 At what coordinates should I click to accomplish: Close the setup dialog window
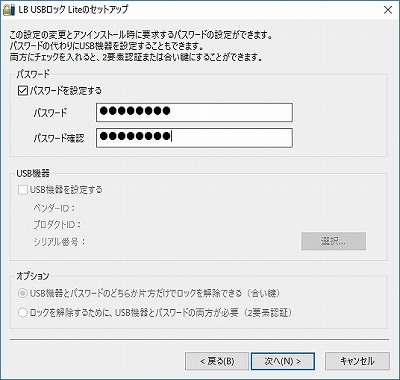click(x=388, y=10)
